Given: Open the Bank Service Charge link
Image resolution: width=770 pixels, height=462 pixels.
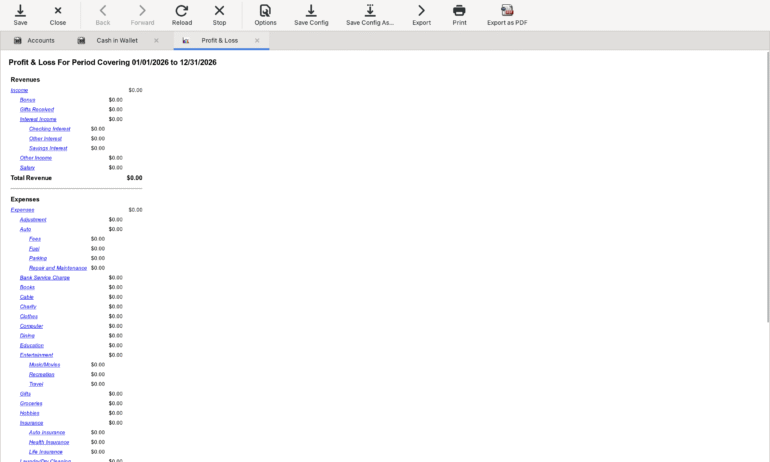Looking at the screenshot, I should [44, 277].
